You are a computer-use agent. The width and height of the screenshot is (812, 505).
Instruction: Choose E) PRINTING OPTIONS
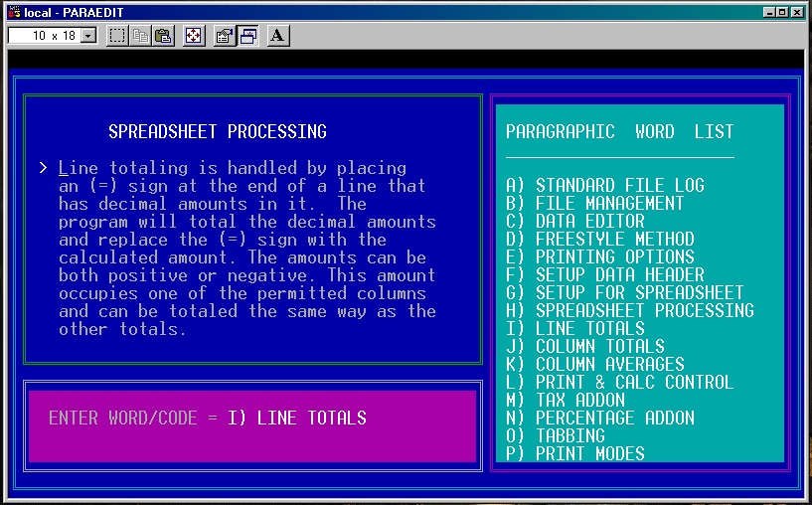[599, 256]
